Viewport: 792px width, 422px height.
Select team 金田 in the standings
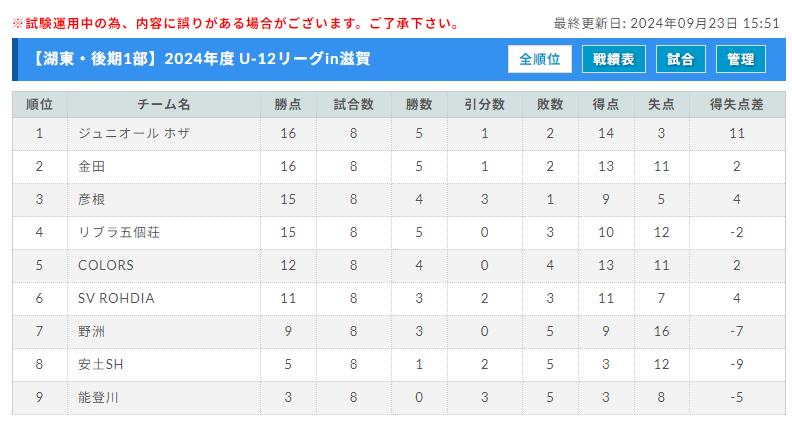point(91,166)
